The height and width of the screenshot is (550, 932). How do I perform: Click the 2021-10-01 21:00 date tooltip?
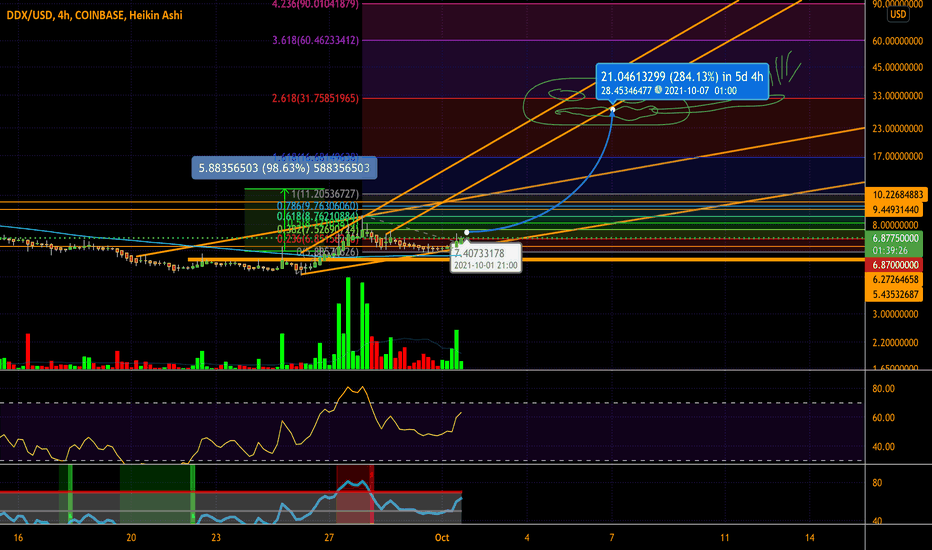point(486,265)
